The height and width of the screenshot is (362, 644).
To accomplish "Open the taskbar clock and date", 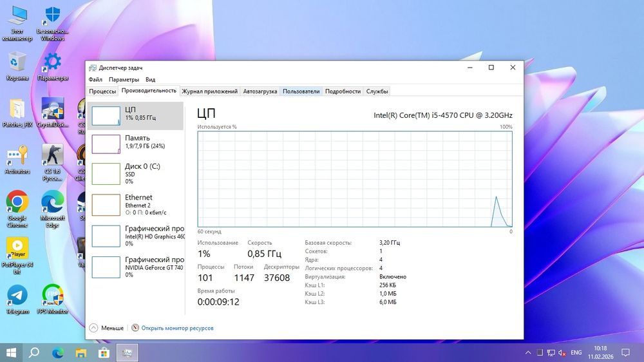I will [x=600, y=352].
